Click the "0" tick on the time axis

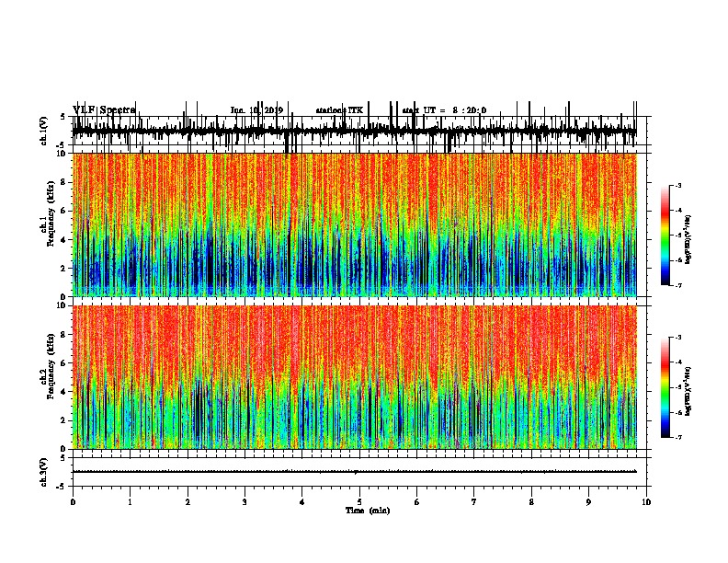click(x=73, y=502)
